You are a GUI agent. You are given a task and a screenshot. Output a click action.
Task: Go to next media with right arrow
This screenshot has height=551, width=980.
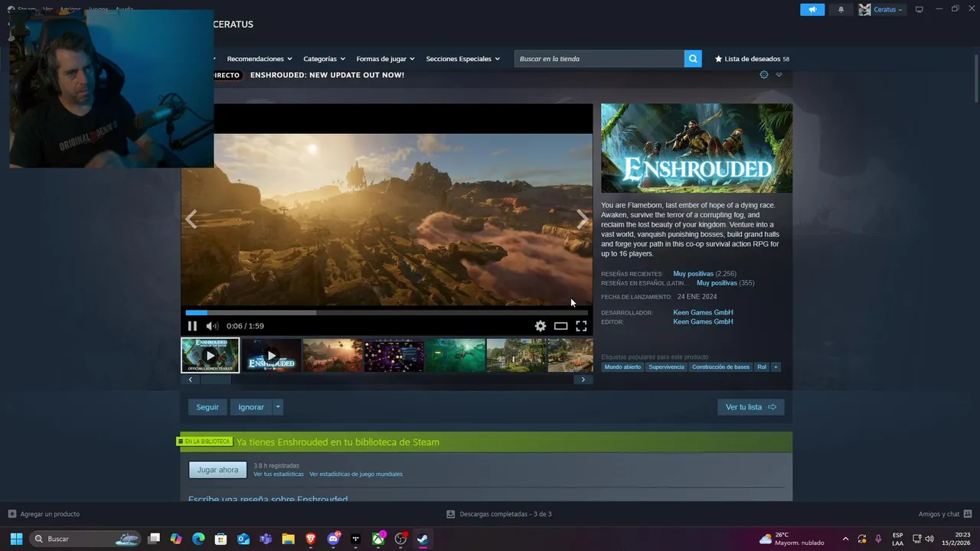(583, 220)
